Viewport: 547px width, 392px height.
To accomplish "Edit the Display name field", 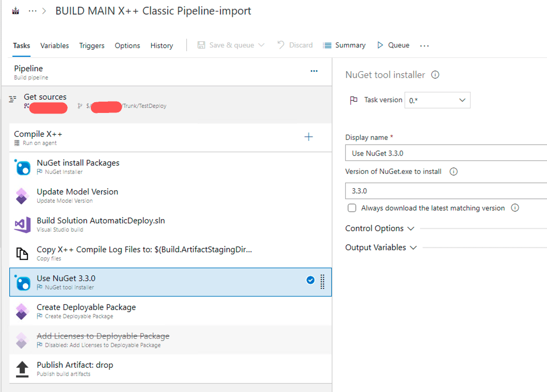I will tap(446, 153).
